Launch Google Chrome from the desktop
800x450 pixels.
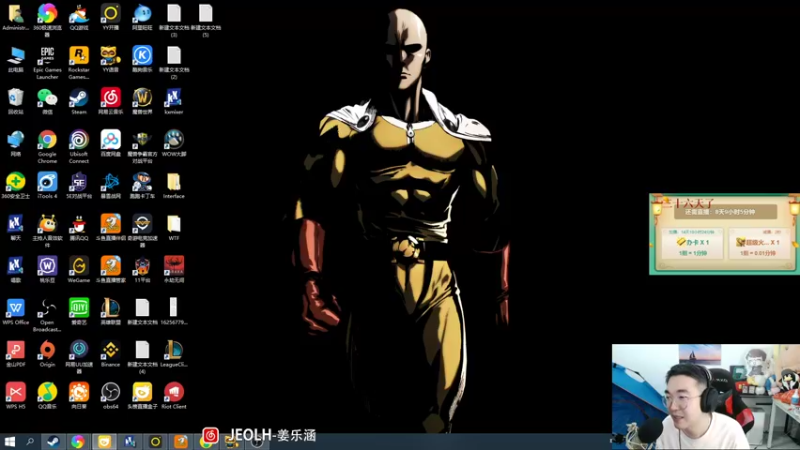tap(47, 146)
